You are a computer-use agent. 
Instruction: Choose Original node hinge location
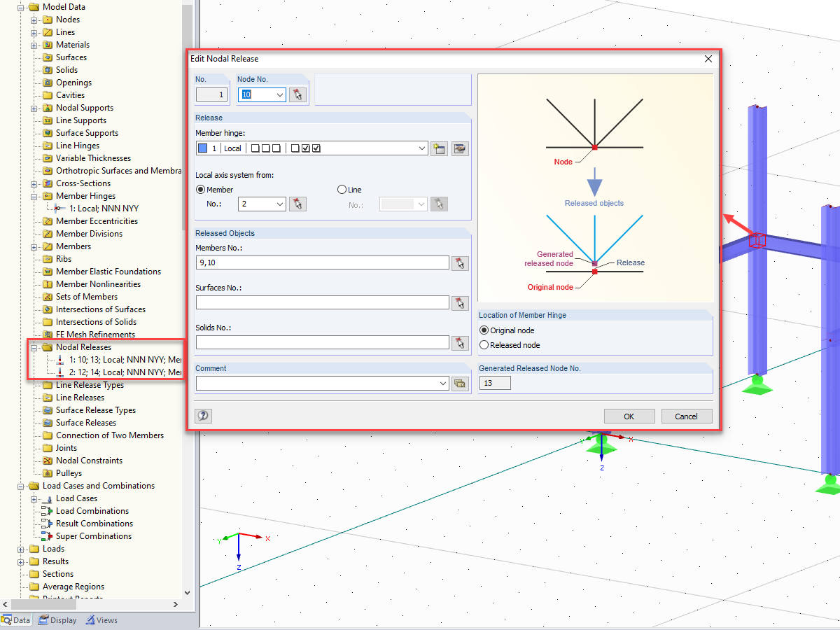click(484, 330)
